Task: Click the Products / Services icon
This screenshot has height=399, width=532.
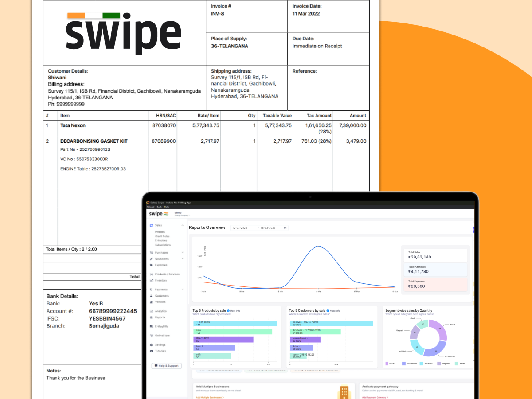Action: click(152, 274)
